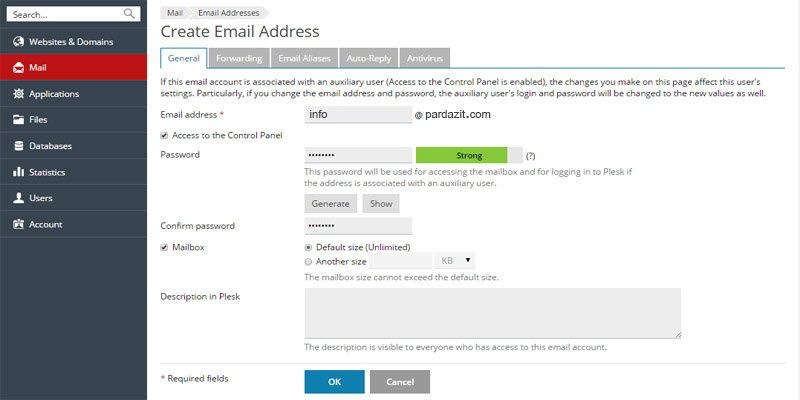Screen dimensions: 800x400
Task: Click the Statistics bar chart icon
Action: click(18, 172)
